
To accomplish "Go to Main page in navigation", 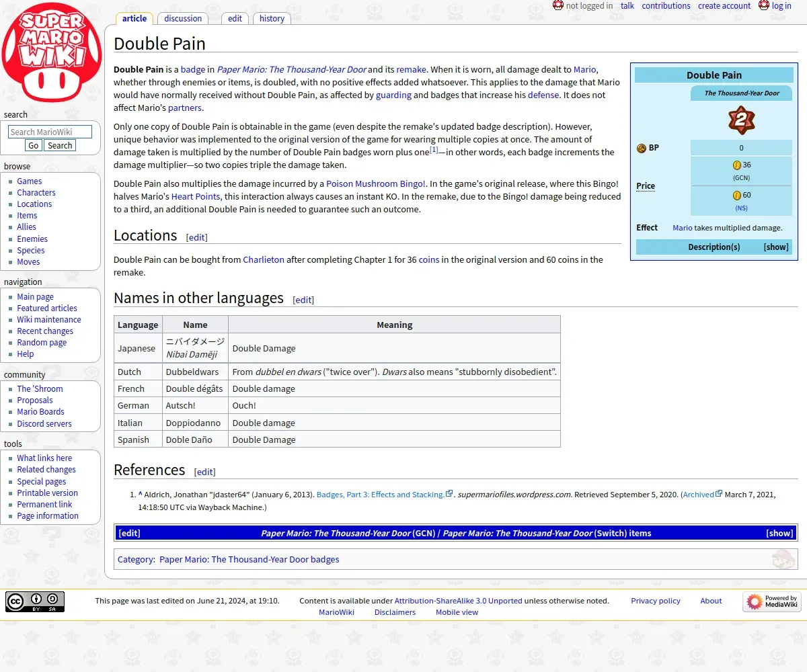I will tap(35, 296).
